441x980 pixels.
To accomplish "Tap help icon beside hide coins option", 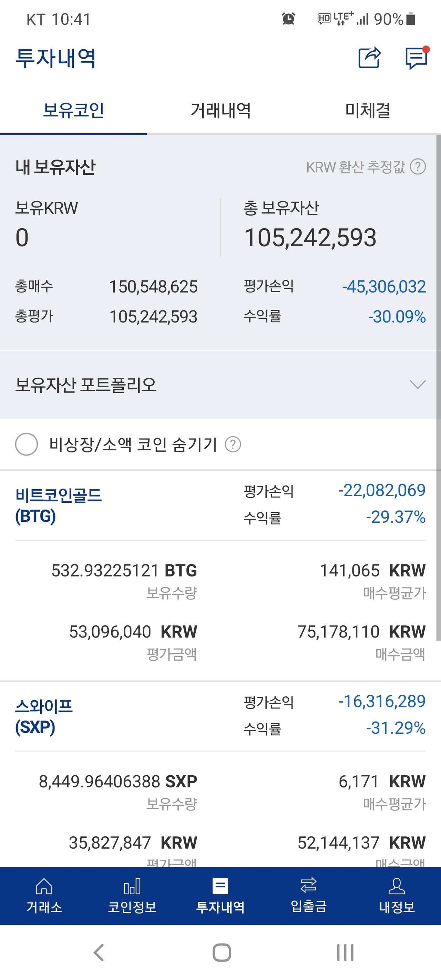I will 233,445.
